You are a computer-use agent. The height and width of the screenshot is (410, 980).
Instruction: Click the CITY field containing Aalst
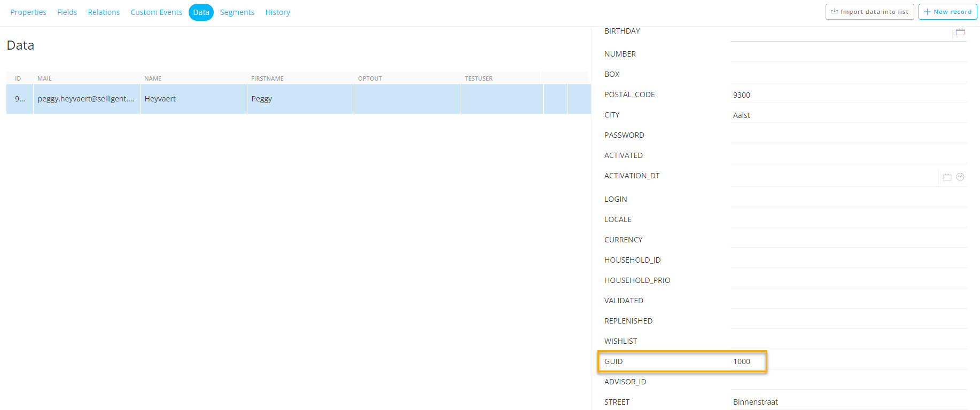point(847,115)
